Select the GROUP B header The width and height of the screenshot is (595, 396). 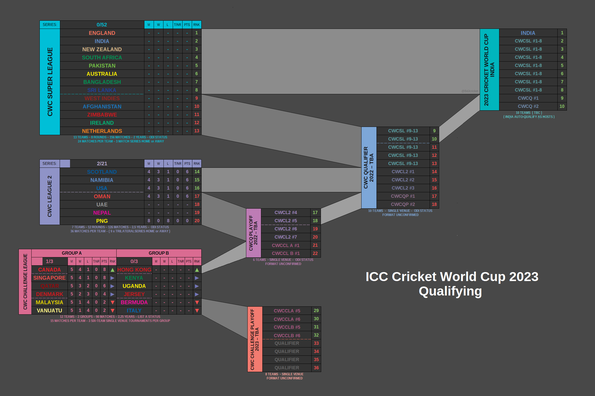click(159, 253)
